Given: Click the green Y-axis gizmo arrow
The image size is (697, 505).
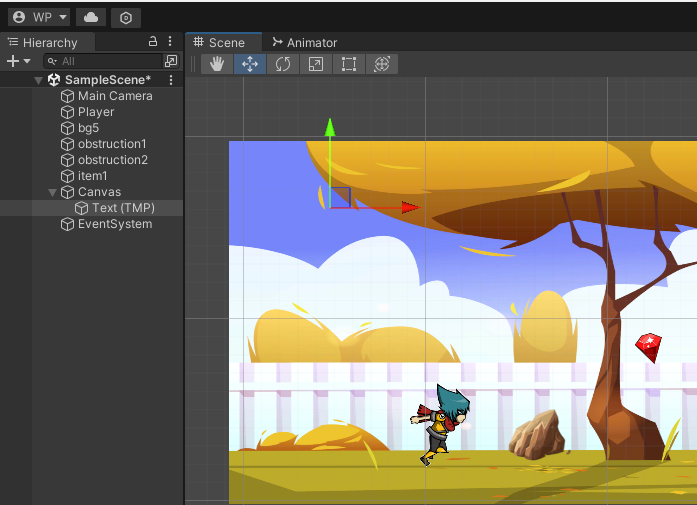Looking at the screenshot, I should coord(330,127).
